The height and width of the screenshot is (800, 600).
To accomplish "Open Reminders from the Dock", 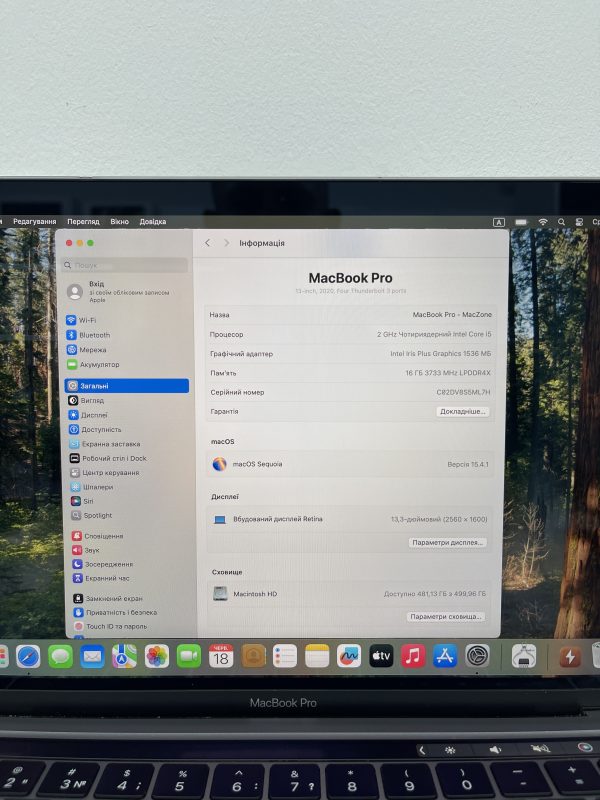I will (285, 656).
